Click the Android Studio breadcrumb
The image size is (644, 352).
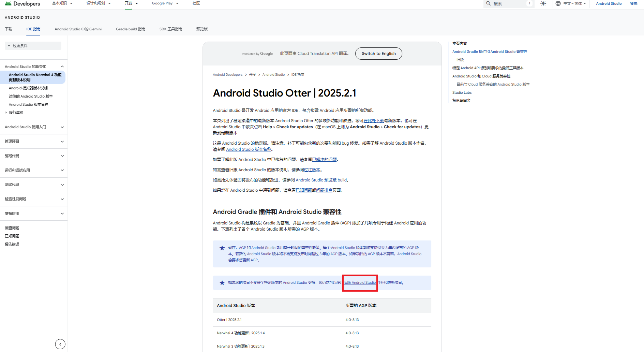[273, 75]
